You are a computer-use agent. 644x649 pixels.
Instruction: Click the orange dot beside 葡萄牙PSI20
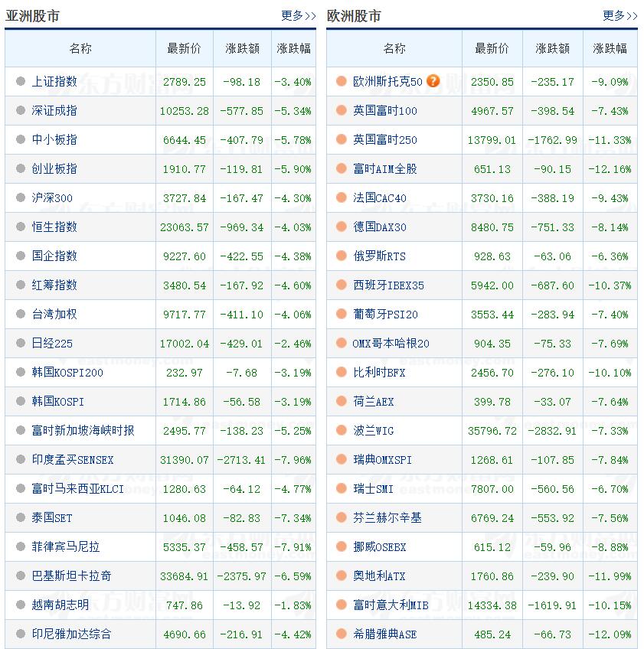[342, 314]
